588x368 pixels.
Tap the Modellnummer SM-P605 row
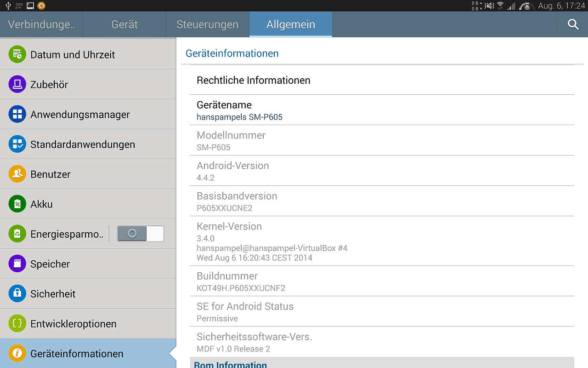point(382,140)
